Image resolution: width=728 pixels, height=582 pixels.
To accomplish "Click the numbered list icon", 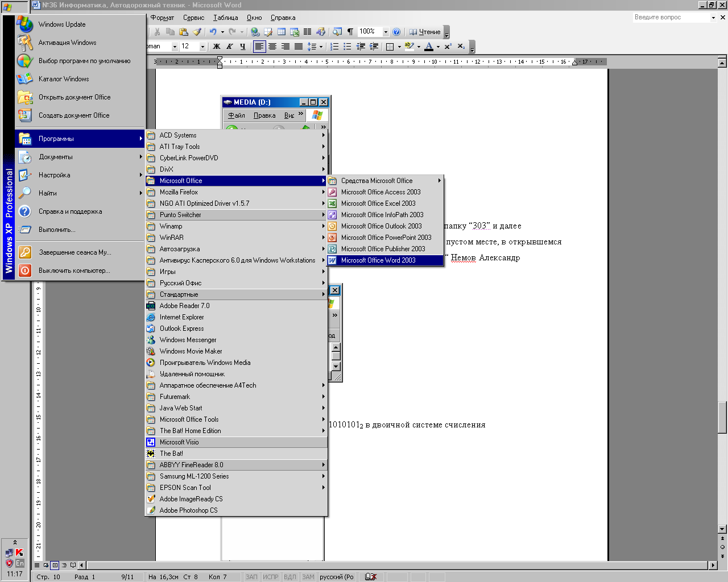I will click(334, 47).
